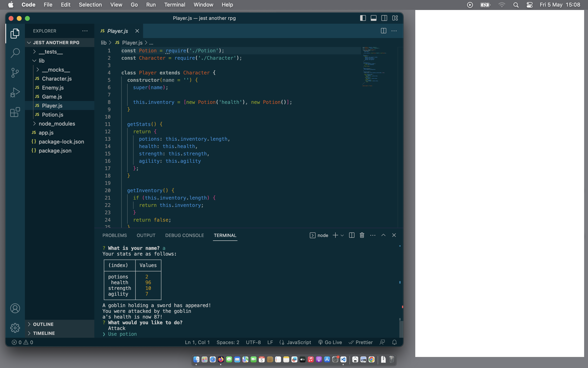Open the Explorer view in activity bar
Screen dimensions: 588x368
point(15,33)
